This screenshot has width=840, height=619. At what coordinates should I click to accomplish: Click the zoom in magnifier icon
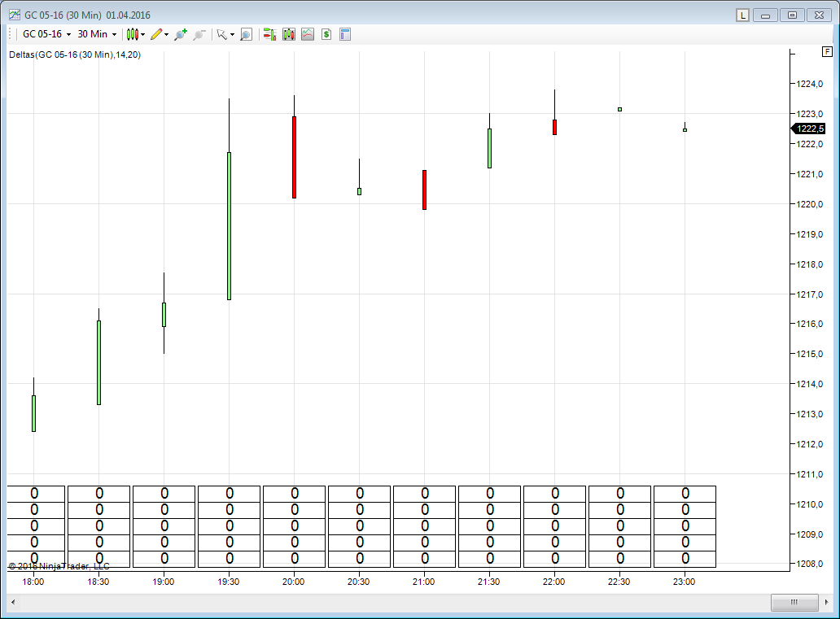coord(181,34)
